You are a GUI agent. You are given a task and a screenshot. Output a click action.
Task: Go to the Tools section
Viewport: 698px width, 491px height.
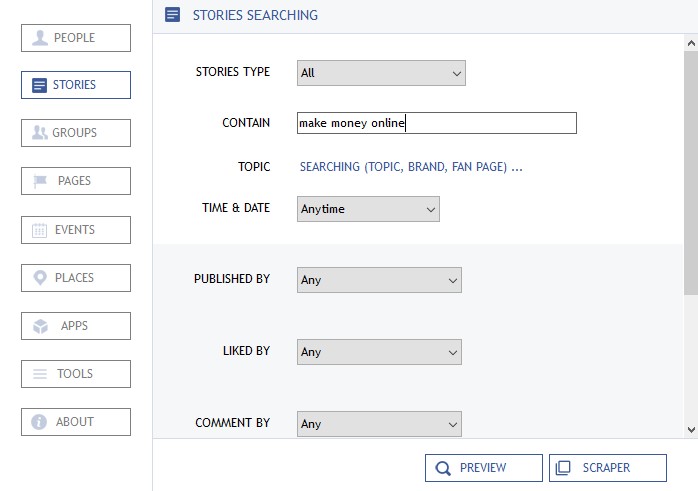pos(76,374)
